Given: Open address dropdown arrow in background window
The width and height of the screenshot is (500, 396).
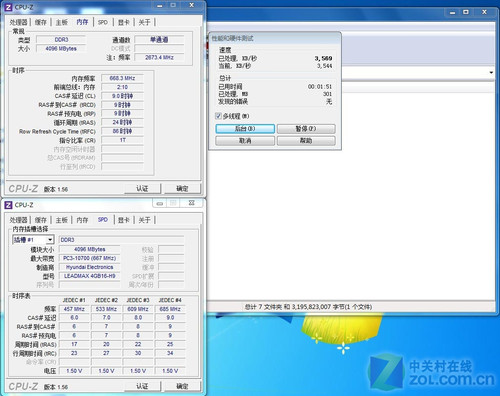Looking at the screenshot, I should 491,72.
